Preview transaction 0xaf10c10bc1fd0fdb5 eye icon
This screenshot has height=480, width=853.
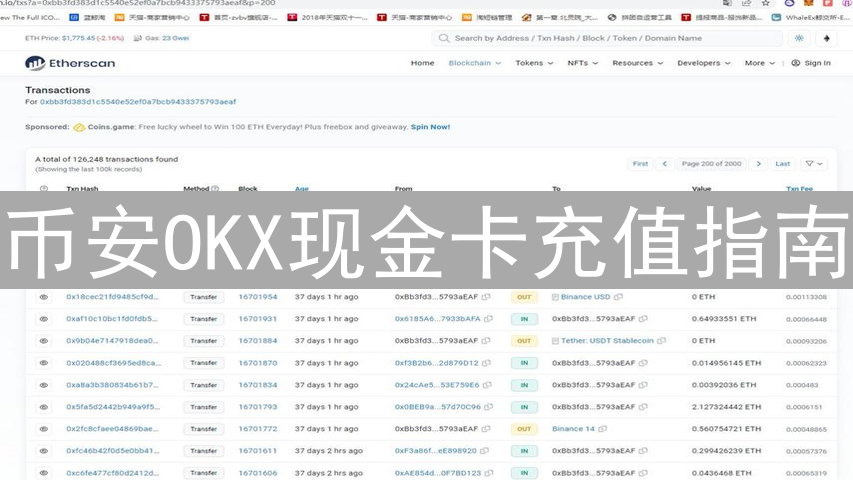pos(44,319)
